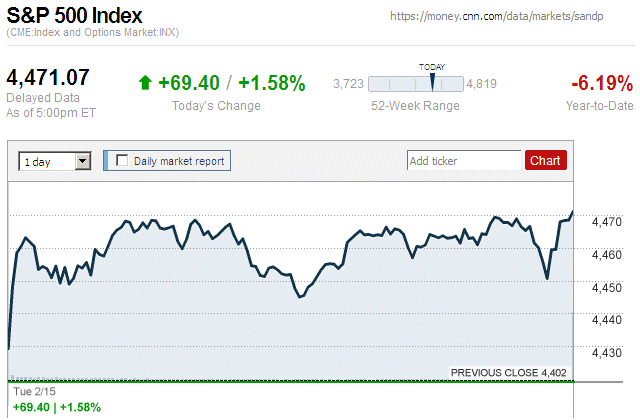The width and height of the screenshot is (640, 420).
Task: Click the 52-week high value 4,819
Action: coord(482,83)
